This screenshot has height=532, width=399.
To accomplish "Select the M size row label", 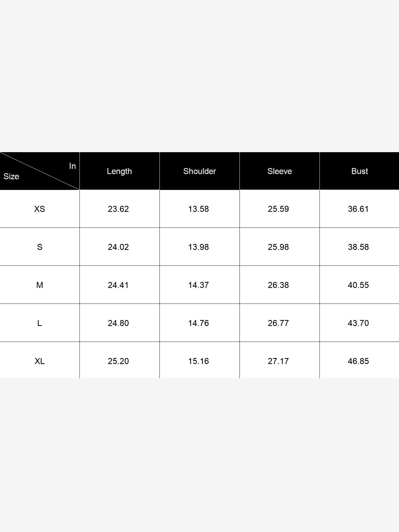I will 40,285.
